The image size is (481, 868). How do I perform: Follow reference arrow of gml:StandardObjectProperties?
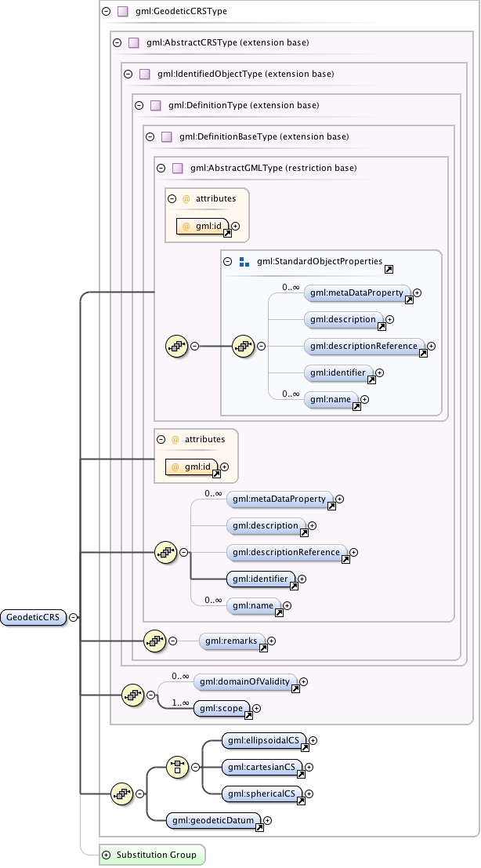(x=389, y=269)
